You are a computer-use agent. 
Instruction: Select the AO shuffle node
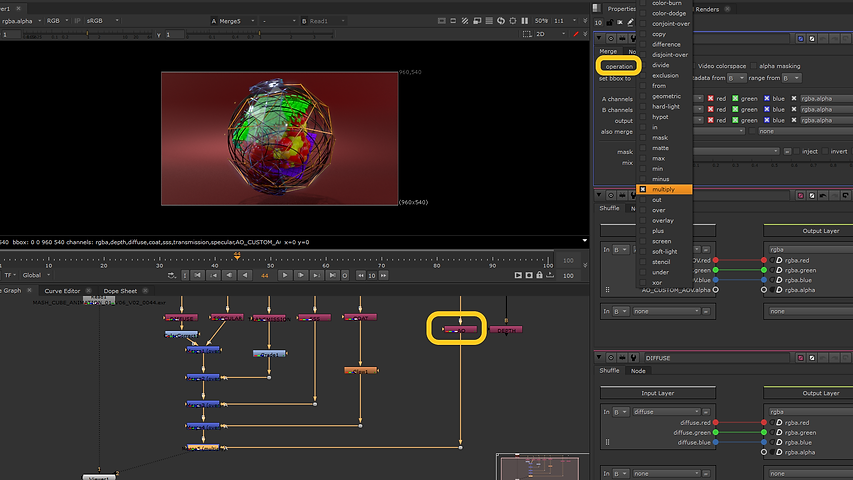click(460, 329)
